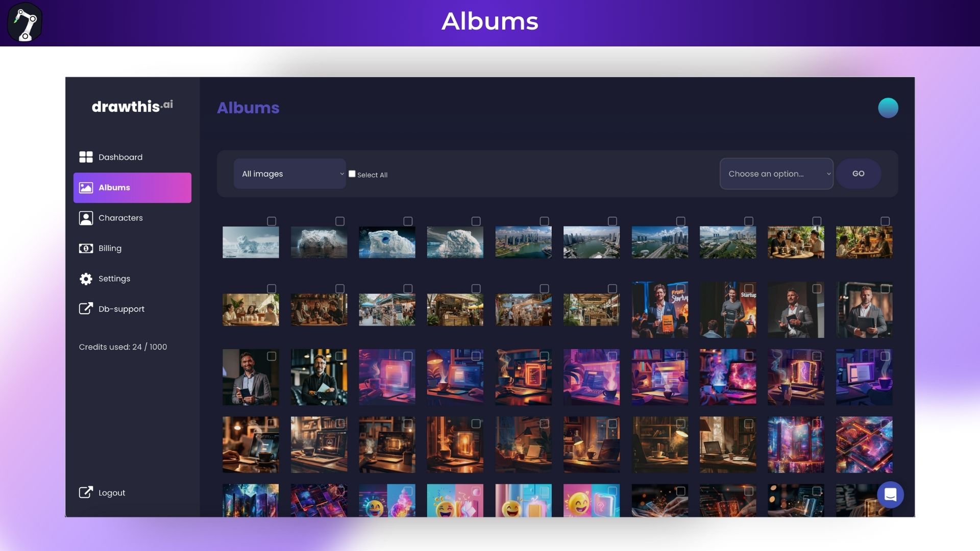
Task: Open the Choose an option dropdown
Action: pyautogui.click(x=776, y=174)
